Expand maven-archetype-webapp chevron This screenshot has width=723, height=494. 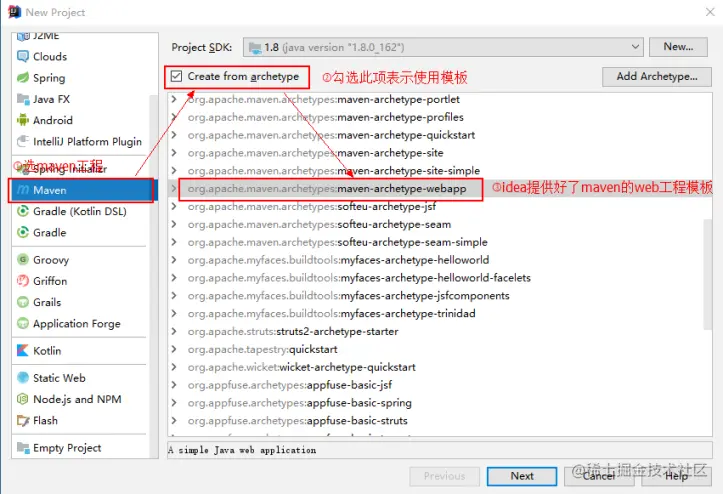[x=174, y=188]
